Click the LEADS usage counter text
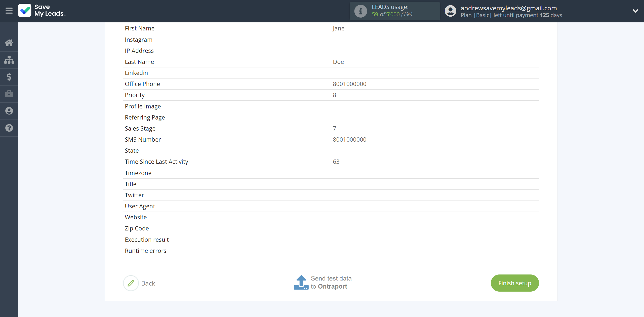The height and width of the screenshot is (317, 644). click(392, 14)
